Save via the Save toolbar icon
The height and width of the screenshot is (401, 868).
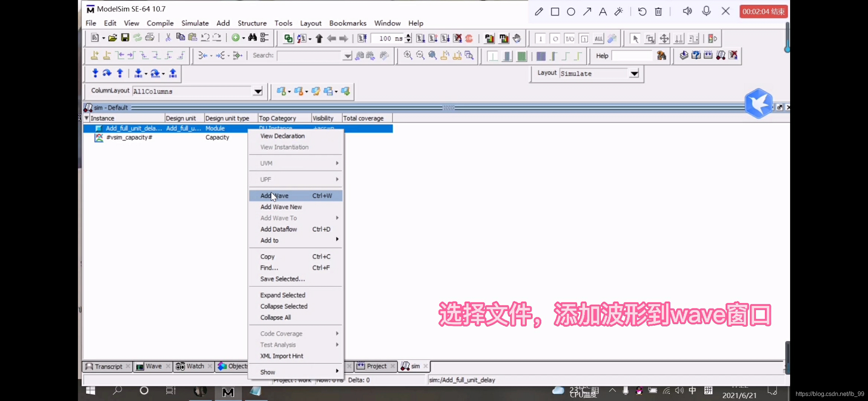[x=125, y=38]
